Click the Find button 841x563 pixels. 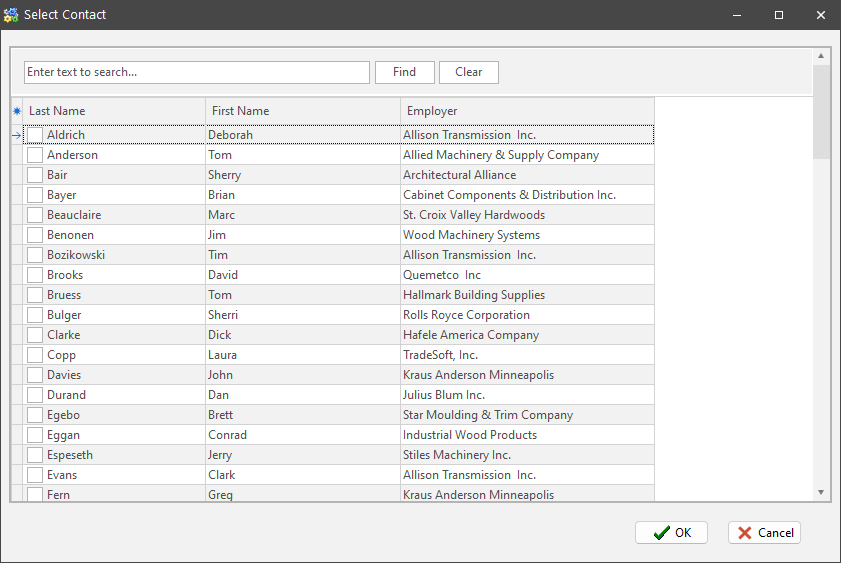pos(404,72)
